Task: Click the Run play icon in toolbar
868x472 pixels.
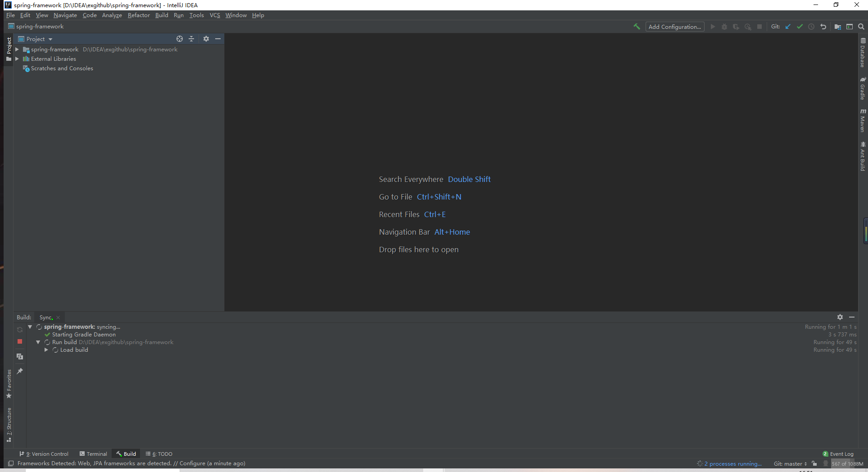Action: point(713,27)
